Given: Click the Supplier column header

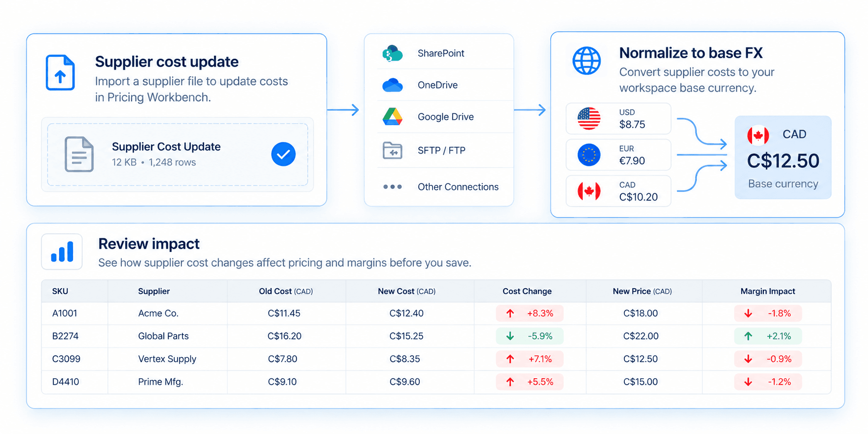Looking at the screenshot, I should pyautogui.click(x=154, y=291).
